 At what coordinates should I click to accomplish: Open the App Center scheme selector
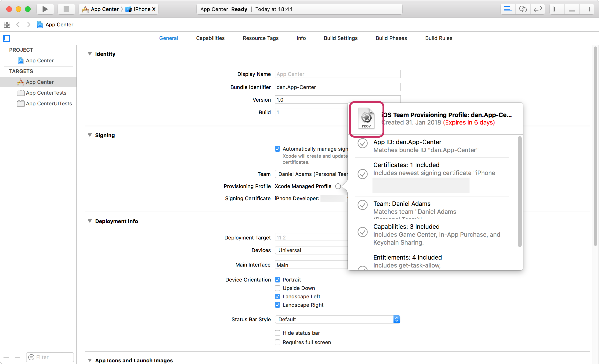tap(100, 9)
